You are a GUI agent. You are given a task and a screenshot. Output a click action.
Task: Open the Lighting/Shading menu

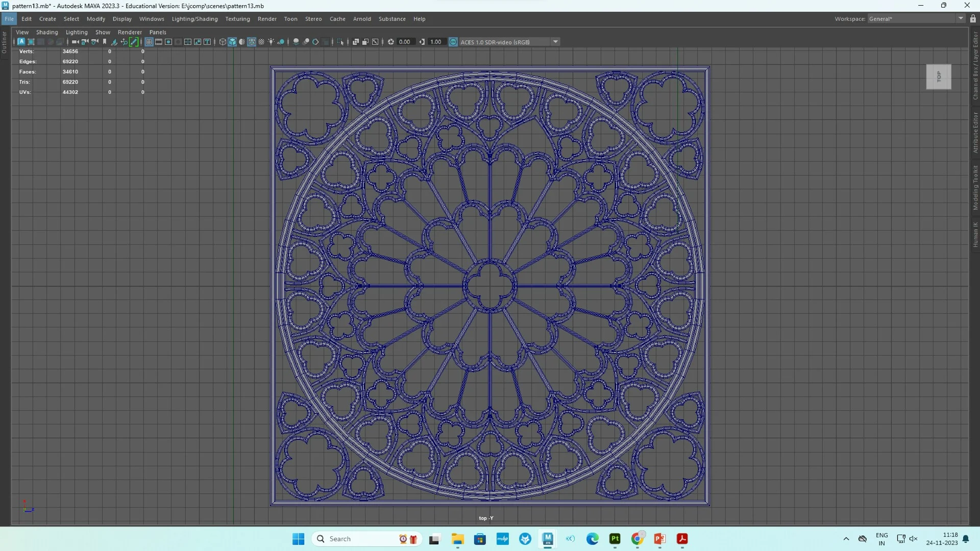[x=194, y=19]
